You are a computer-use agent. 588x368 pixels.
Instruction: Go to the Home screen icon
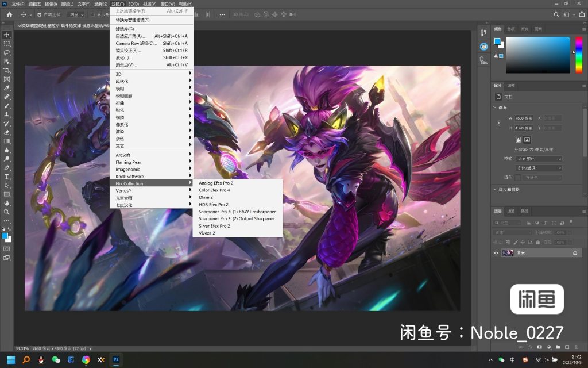pos(9,14)
